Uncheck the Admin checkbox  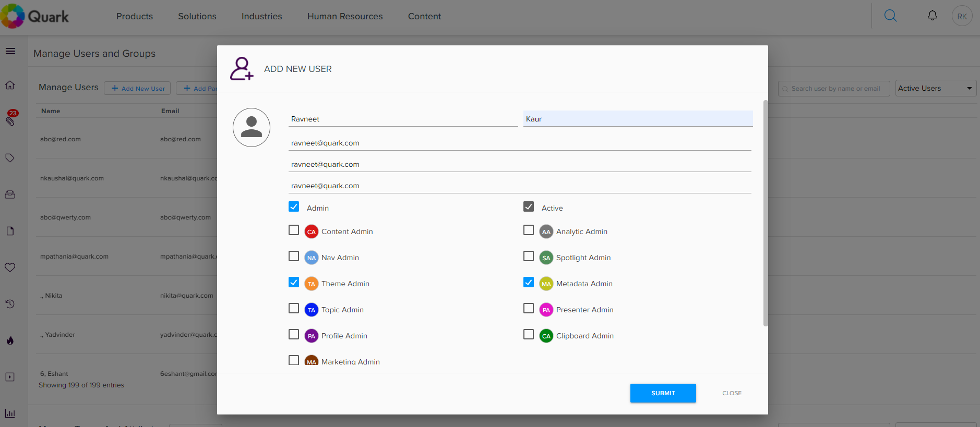click(x=294, y=206)
